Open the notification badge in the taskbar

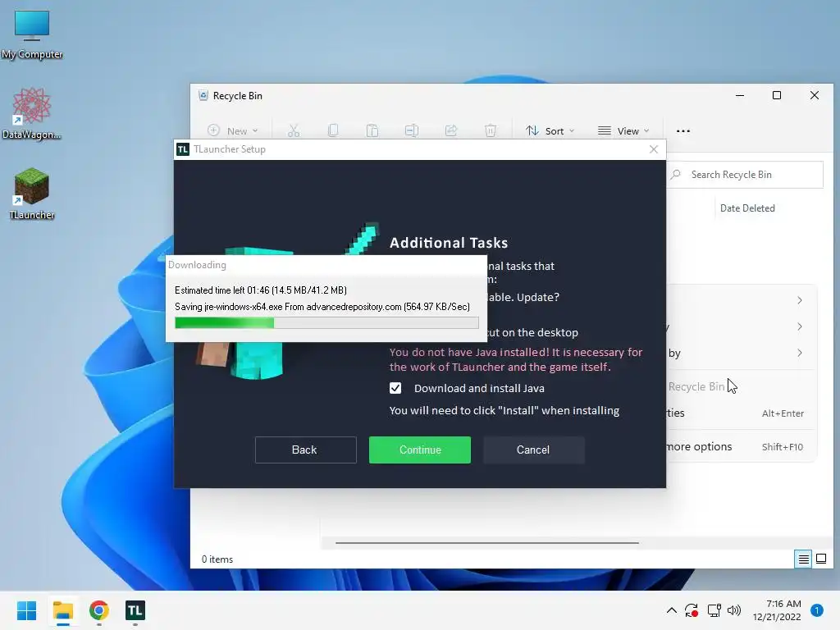tap(817, 610)
